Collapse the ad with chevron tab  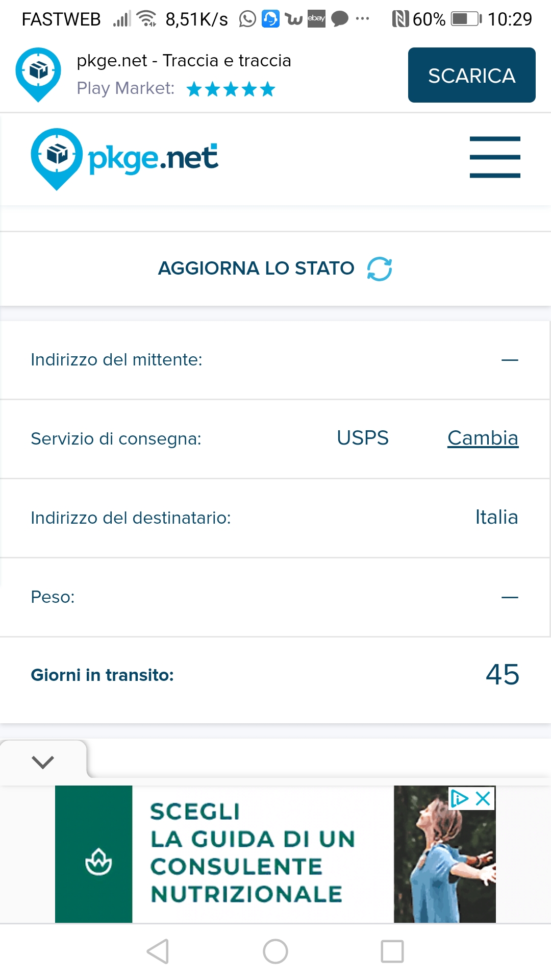pos(43,762)
